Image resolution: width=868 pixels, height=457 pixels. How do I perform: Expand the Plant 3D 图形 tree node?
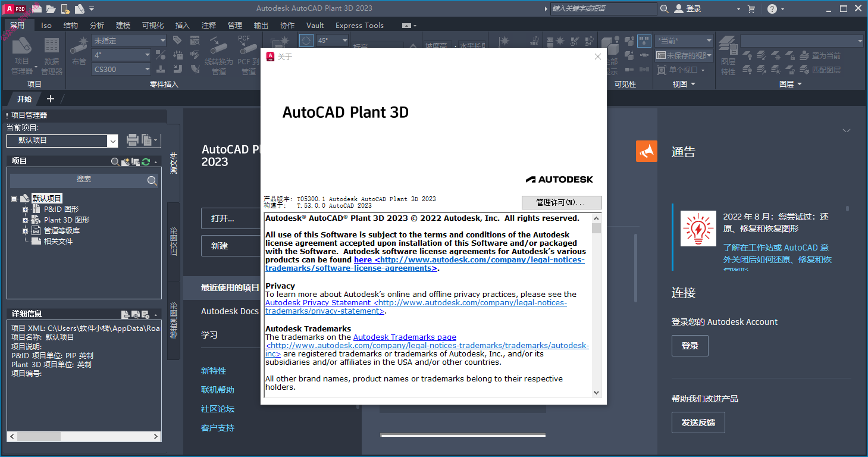coord(25,220)
